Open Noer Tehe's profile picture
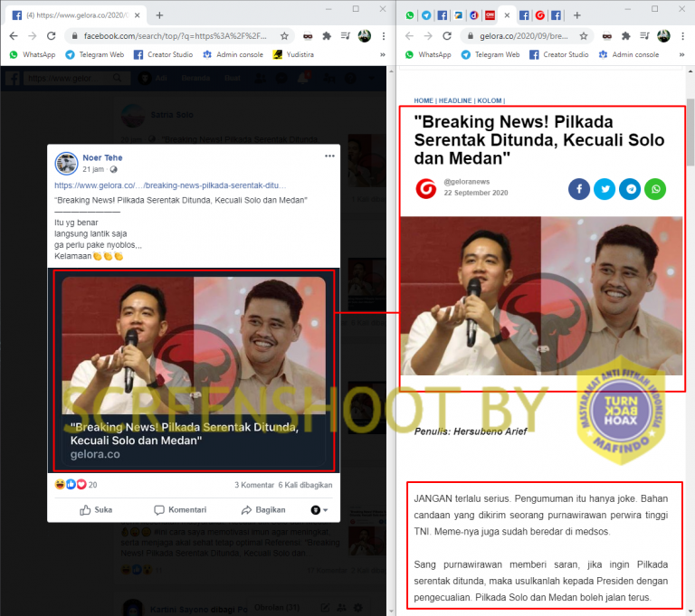695x616 pixels. (x=66, y=163)
